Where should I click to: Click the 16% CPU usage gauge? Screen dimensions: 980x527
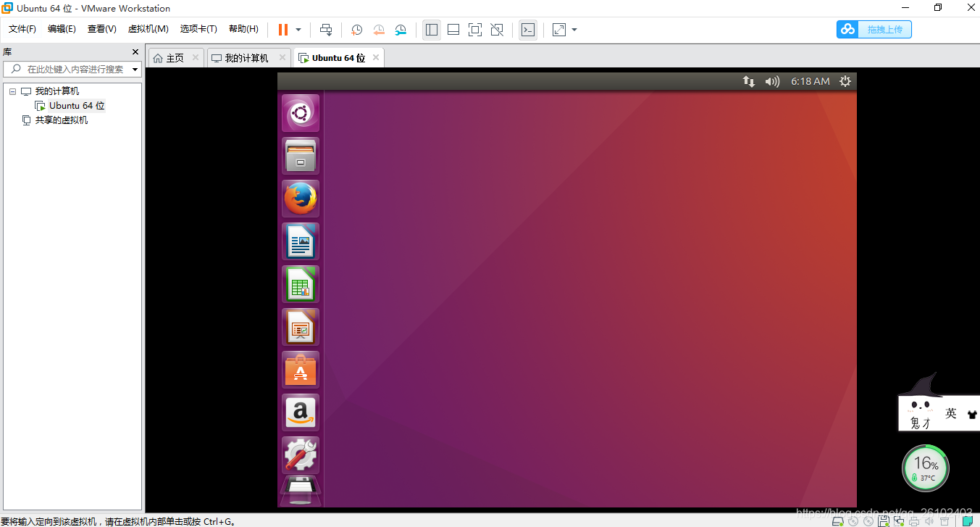coord(925,468)
